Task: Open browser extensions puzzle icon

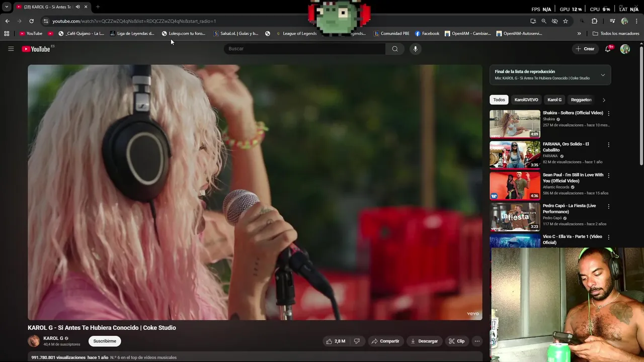Action: click(594, 21)
